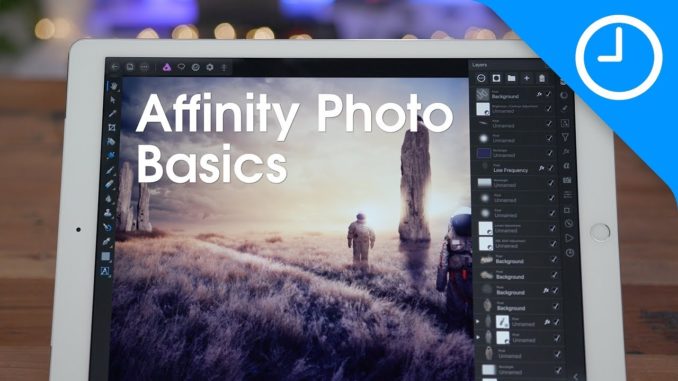Select the Selection Brush tool
This screenshot has height=381, width=678.
click(111, 141)
